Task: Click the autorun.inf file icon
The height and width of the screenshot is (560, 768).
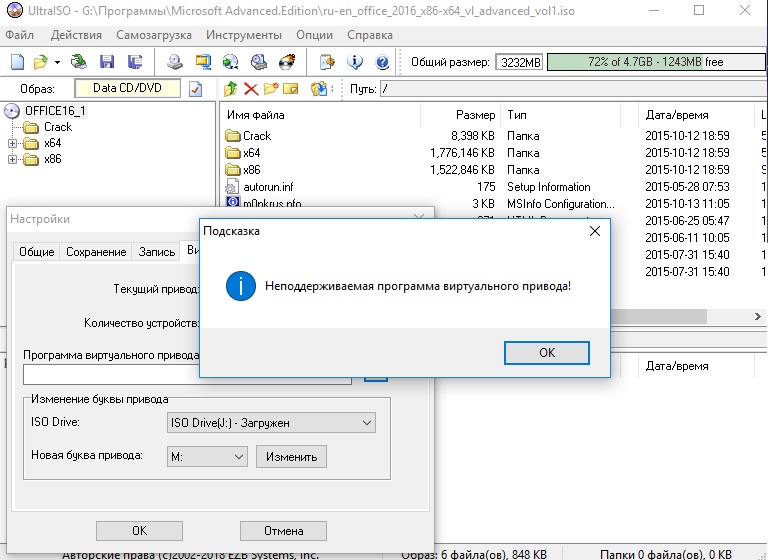Action: click(x=232, y=187)
